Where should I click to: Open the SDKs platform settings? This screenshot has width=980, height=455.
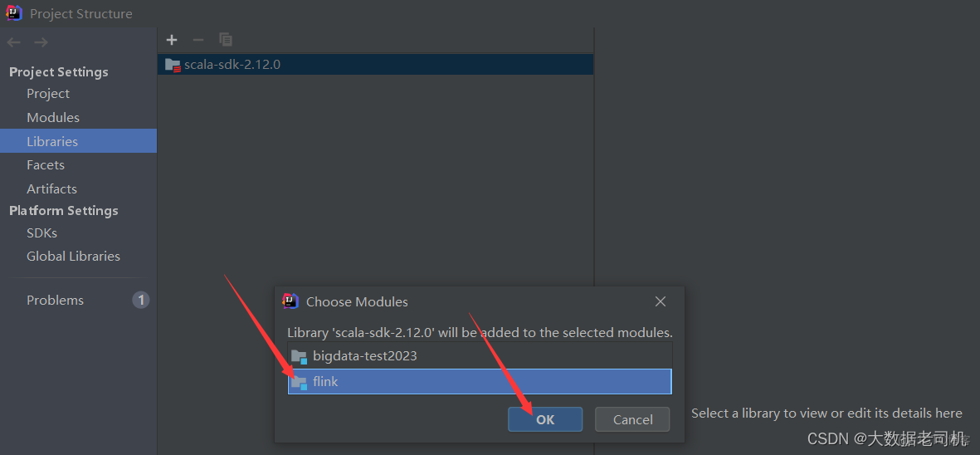coord(41,233)
